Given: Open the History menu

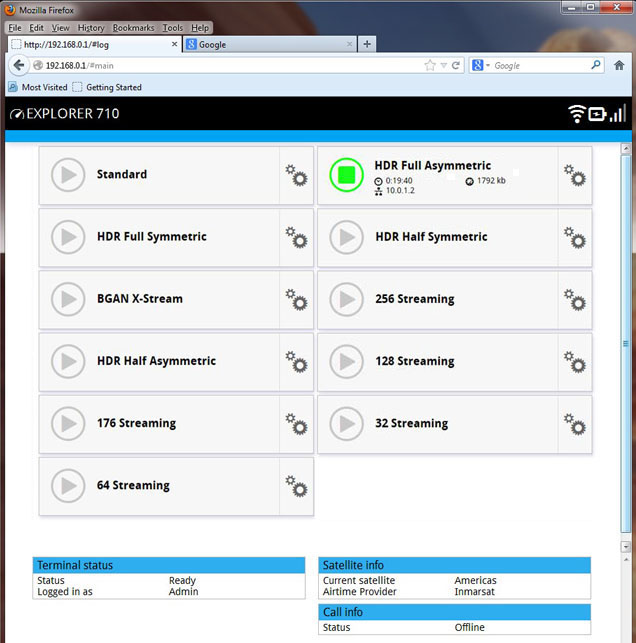Looking at the screenshot, I should click(x=91, y=28).
